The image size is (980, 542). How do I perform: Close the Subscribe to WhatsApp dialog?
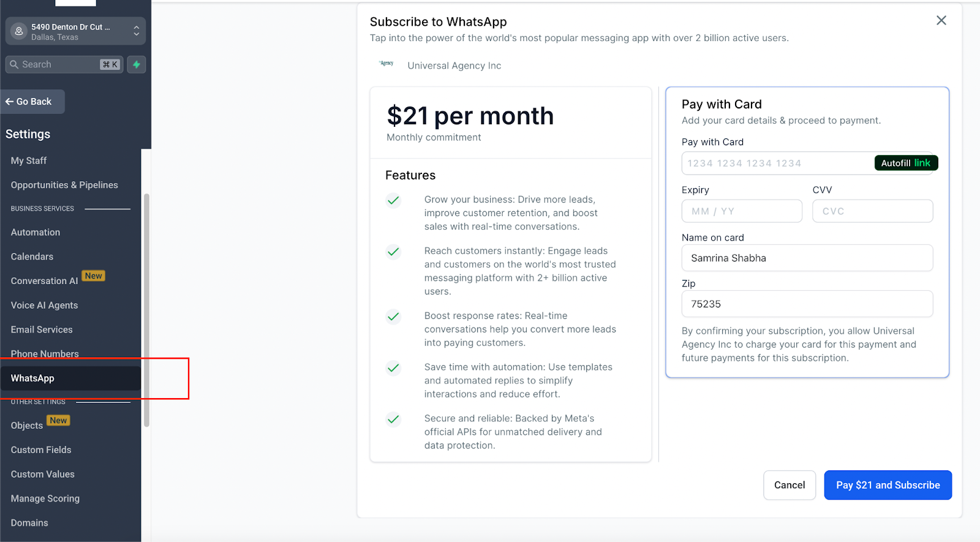(x=941, y=21)
